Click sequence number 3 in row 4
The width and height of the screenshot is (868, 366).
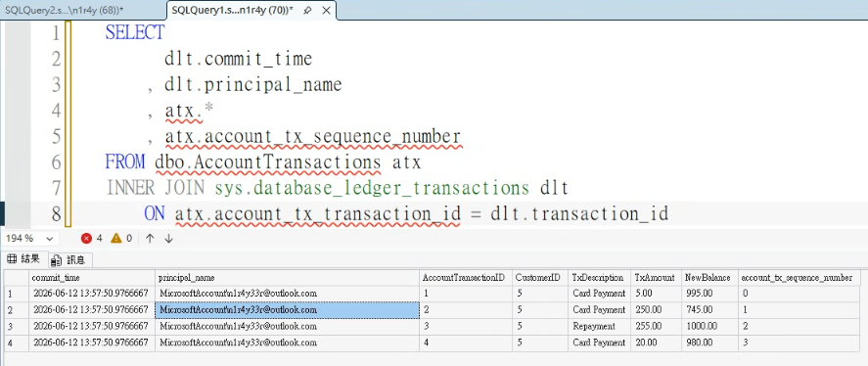(799, 343)
